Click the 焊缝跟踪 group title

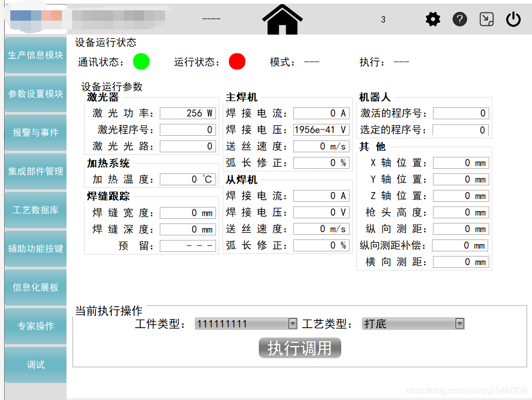coord(108,196)
